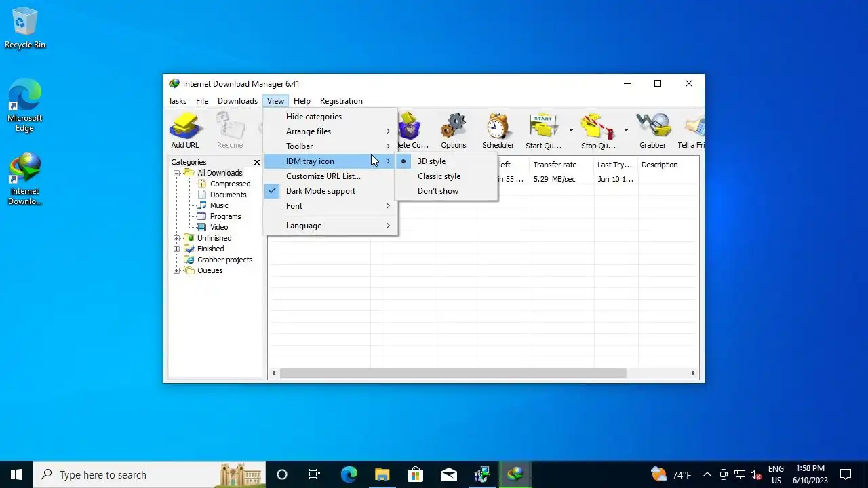This screenshot has height=488, width=868.
Task: Choose Don't show tray icon option
Action: pos(446,191)
